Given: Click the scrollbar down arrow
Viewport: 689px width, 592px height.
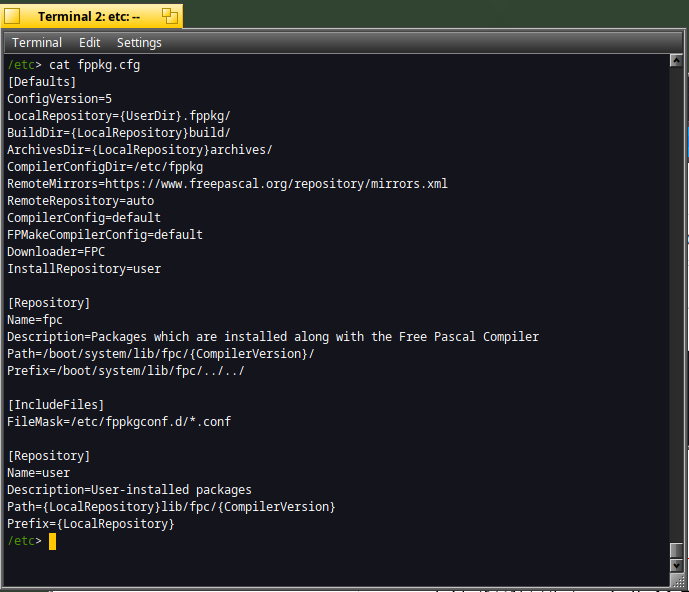Looking at the screenshot, I should (x=676, y=566).
